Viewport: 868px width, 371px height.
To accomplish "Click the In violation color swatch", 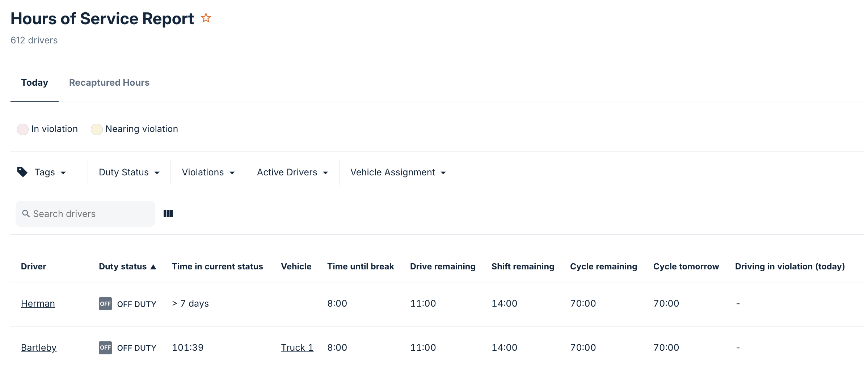I will [23, 129].
